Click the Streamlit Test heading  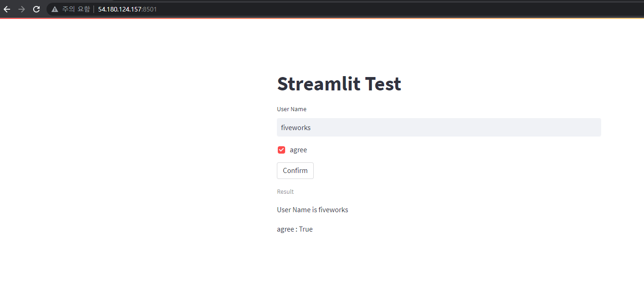339,84
